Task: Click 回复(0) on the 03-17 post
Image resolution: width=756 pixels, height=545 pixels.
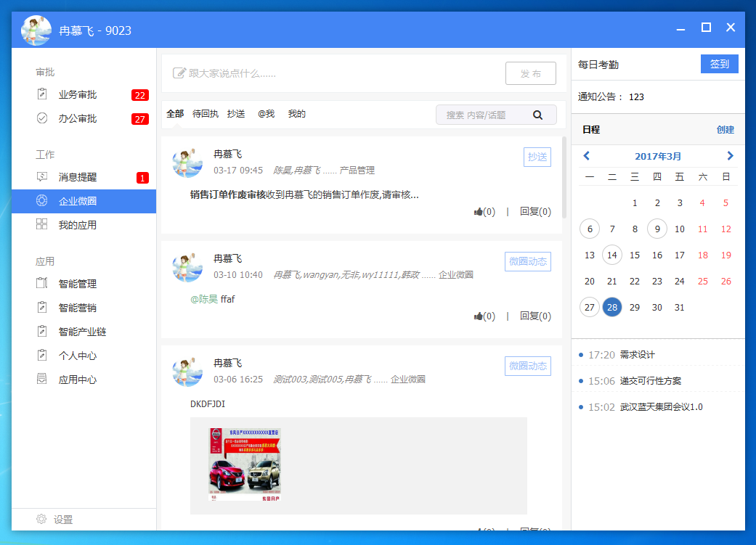Action: point(535,212)
